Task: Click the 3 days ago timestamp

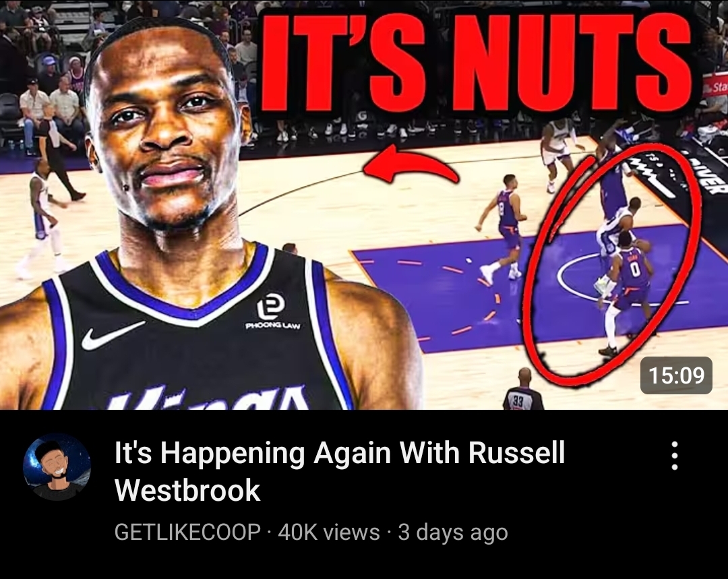Action: click(x=453, y=532)
